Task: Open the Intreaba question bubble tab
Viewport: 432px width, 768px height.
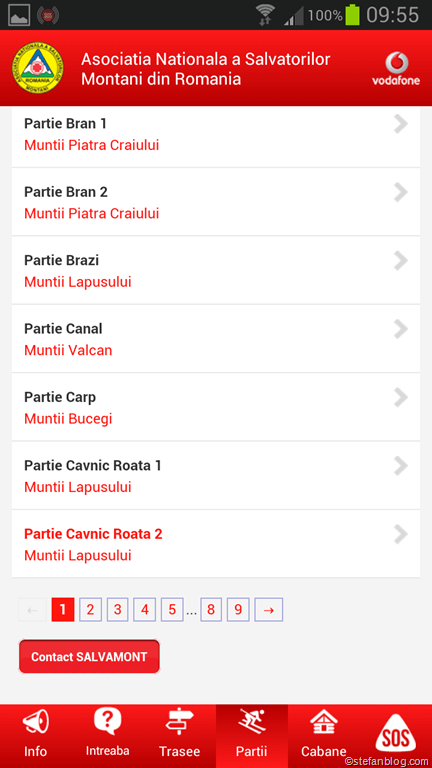Action: pyautogui.click(x=108, y=734)
